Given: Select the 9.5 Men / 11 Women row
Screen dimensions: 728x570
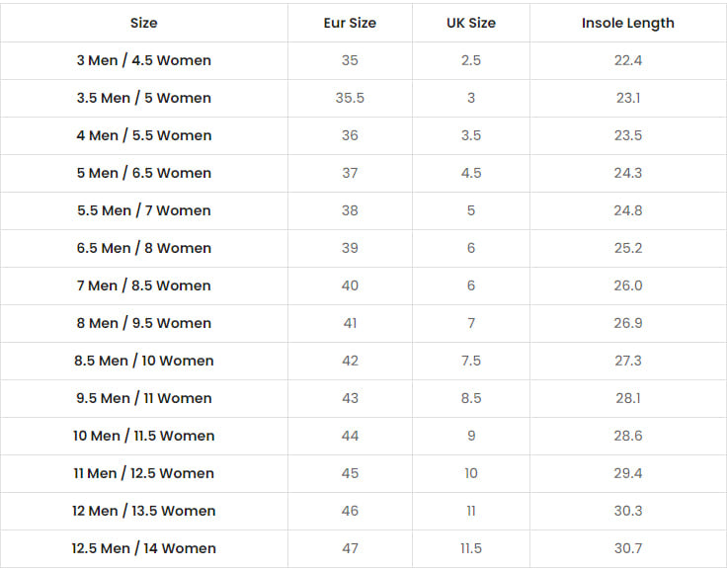Looking at the screenshot, I should 144,398.
